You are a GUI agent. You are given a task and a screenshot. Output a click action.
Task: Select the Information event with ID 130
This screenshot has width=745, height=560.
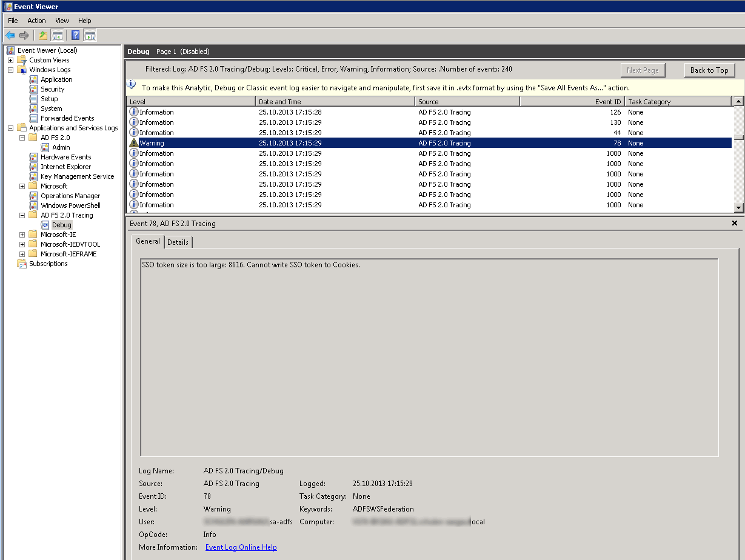(x=429, y=122)
